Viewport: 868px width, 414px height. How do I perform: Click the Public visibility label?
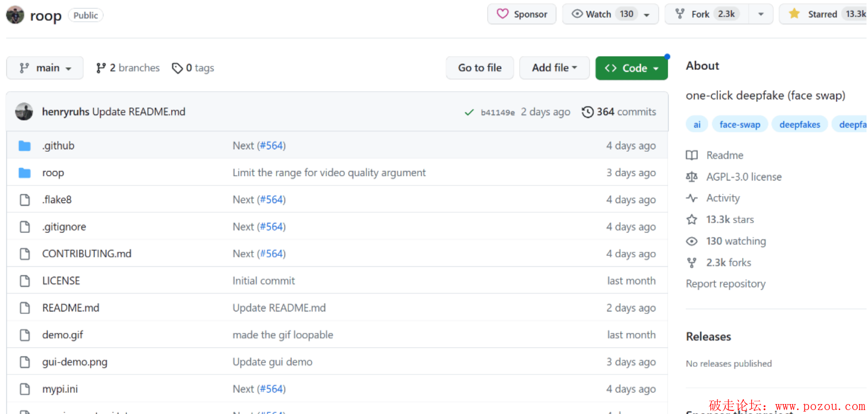tap(86, 15)
